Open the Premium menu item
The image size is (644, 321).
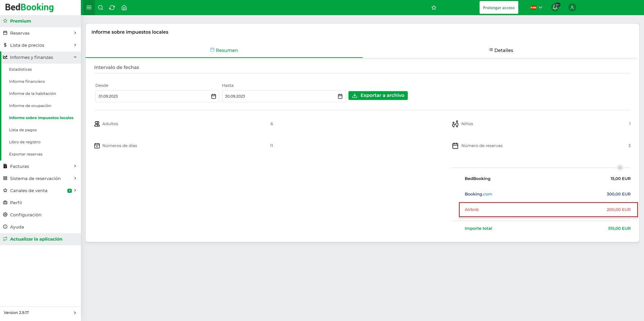point(40,21)
